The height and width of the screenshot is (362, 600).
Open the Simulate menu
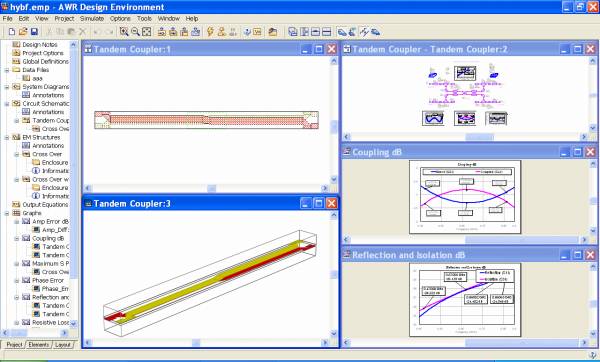(92, 18)
